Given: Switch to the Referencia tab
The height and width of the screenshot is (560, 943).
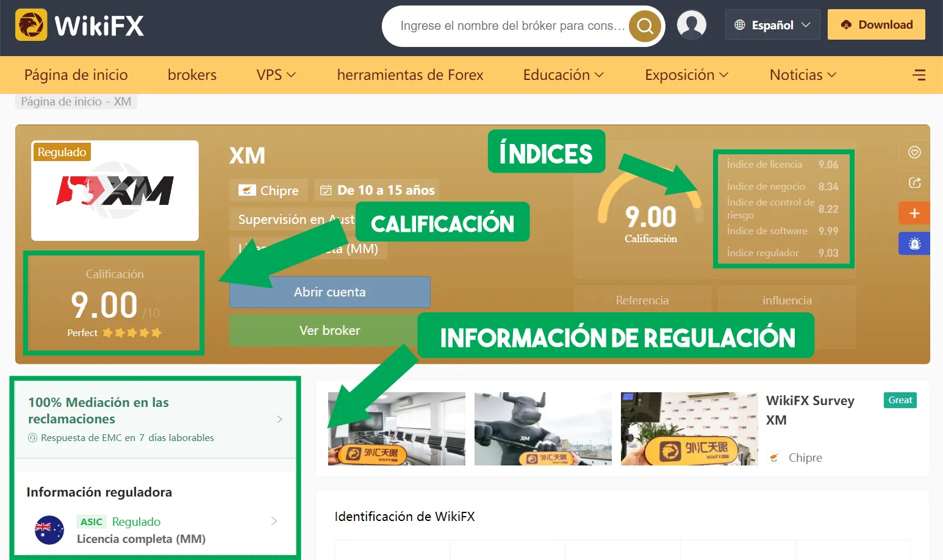Looking at the screenshot, I should coord(642,300).
